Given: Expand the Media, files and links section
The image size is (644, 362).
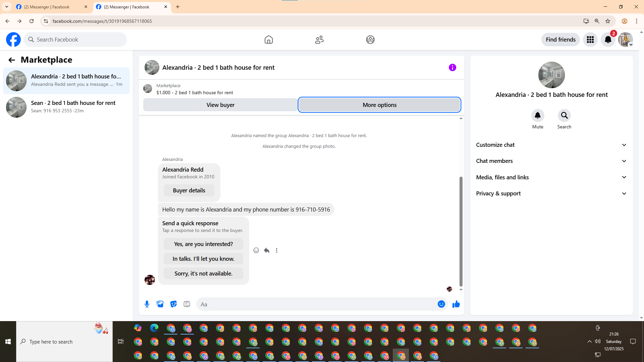Looking at the screenshot, I should (x=551, y=177).
